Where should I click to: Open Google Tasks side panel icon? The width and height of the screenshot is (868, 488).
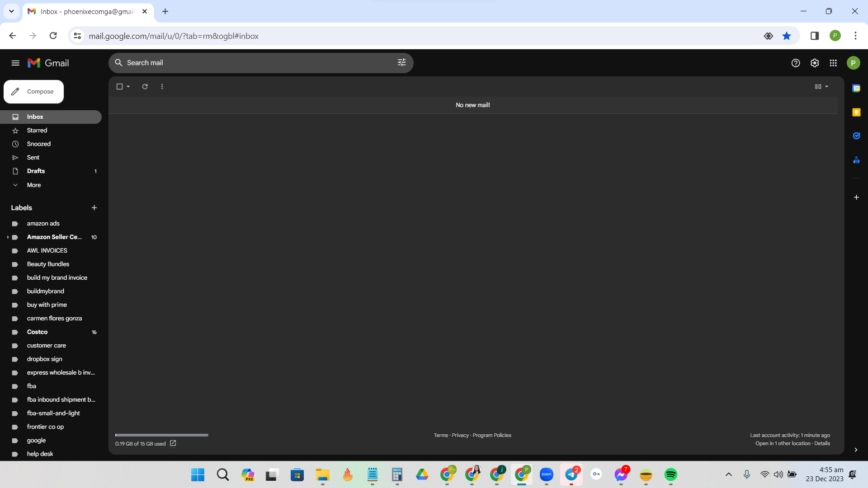click(856, 136)
